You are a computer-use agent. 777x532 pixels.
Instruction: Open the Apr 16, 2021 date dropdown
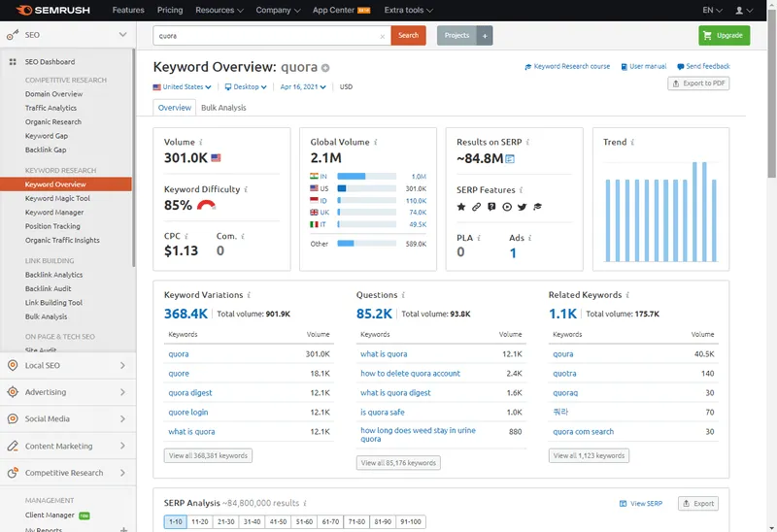click(303, 86)
